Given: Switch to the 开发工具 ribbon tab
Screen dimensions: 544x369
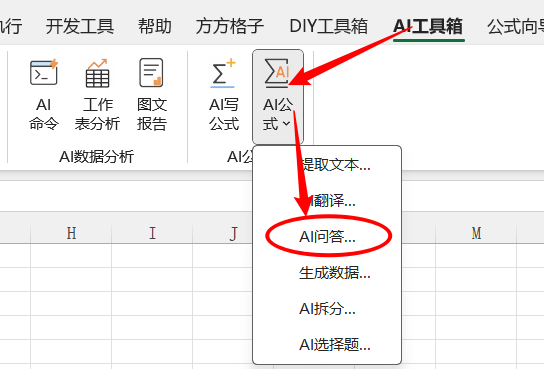Looking at the screenshot, I should click(80, 26).
